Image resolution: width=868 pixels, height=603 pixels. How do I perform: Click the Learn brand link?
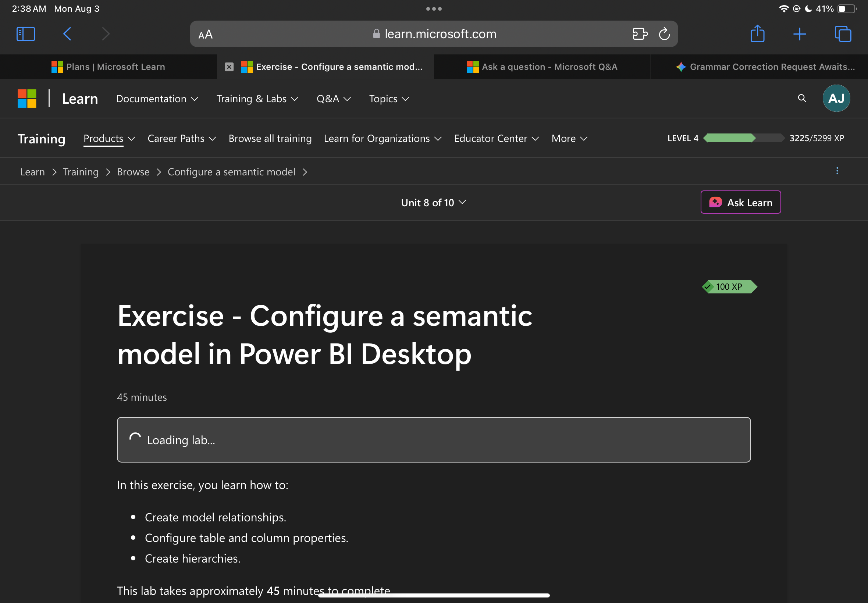80,99
